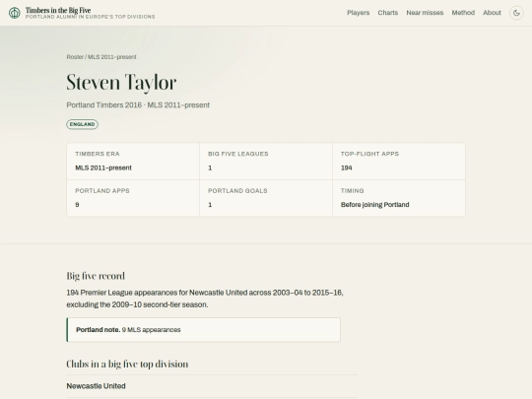Toggle dark mode with the moon icon
This screenshot has width=532, height=399.
point(516,13)
